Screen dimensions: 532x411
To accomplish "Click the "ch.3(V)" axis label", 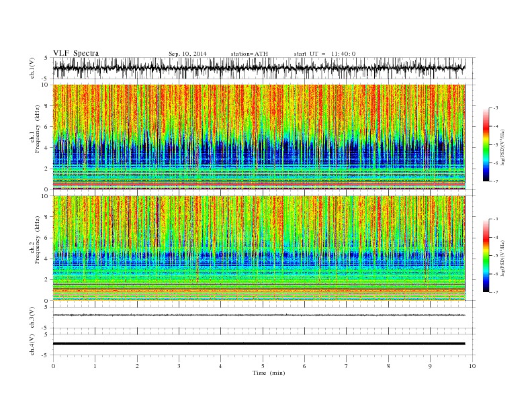I will click(32, 318).
